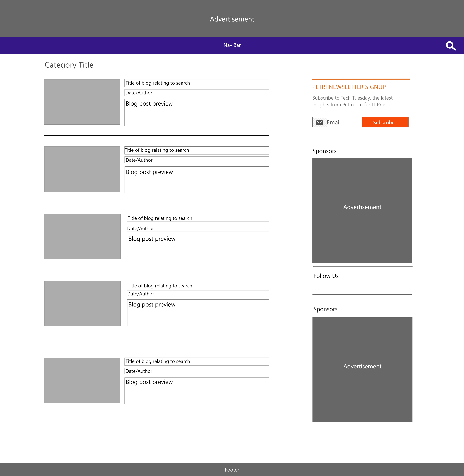Click the search magnifier icon
The width and height of the screenshot is (464, 476).
tap(451, 46)
